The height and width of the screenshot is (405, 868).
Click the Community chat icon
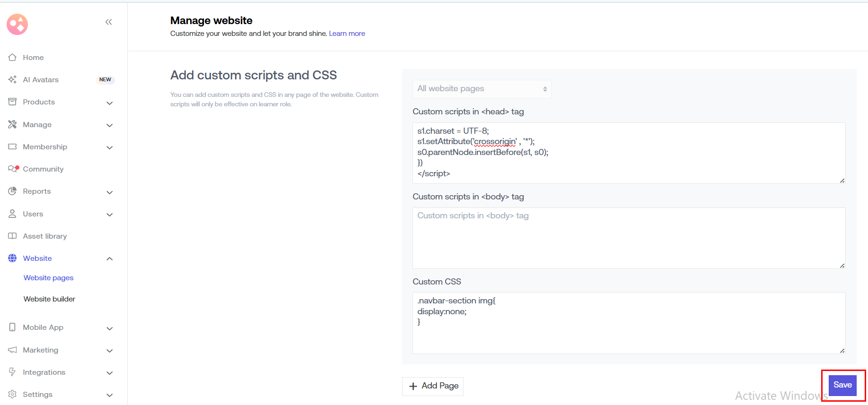click(13, 169)
